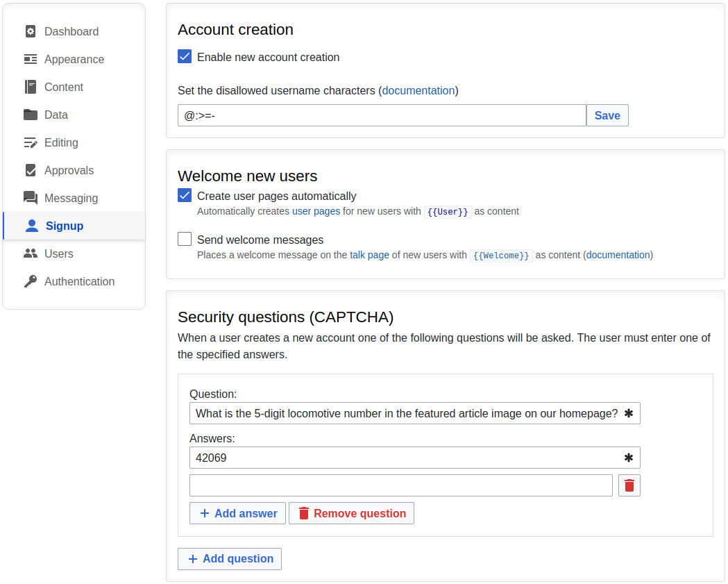
Task: Click the Messaging chat bubble icon
Action: pos(31,198)
